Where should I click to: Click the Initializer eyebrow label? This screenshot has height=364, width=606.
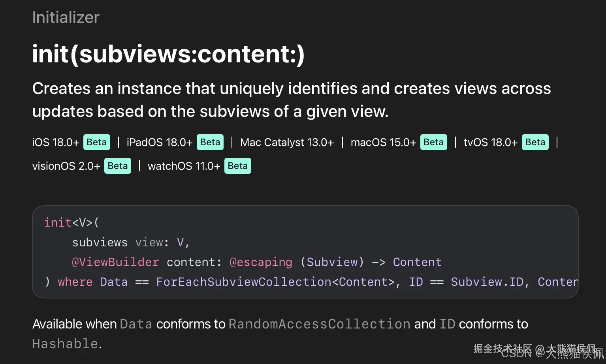[x=66, y=17]
